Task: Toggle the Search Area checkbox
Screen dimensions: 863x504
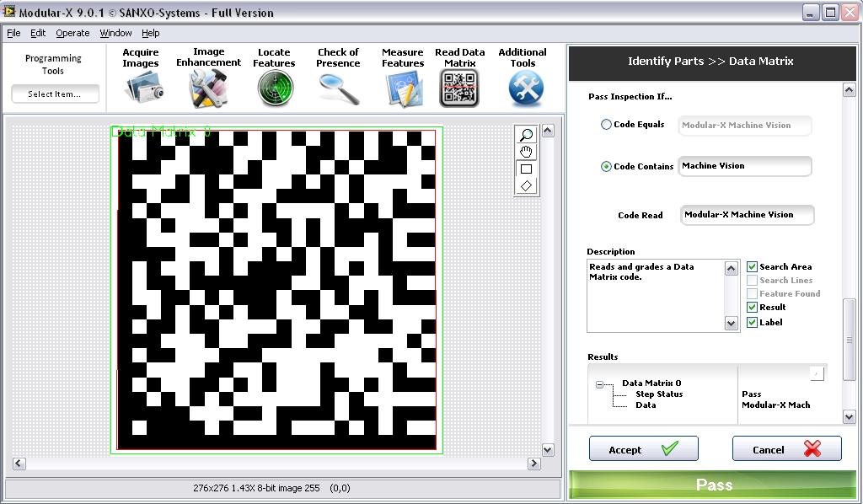Action: 753,267
